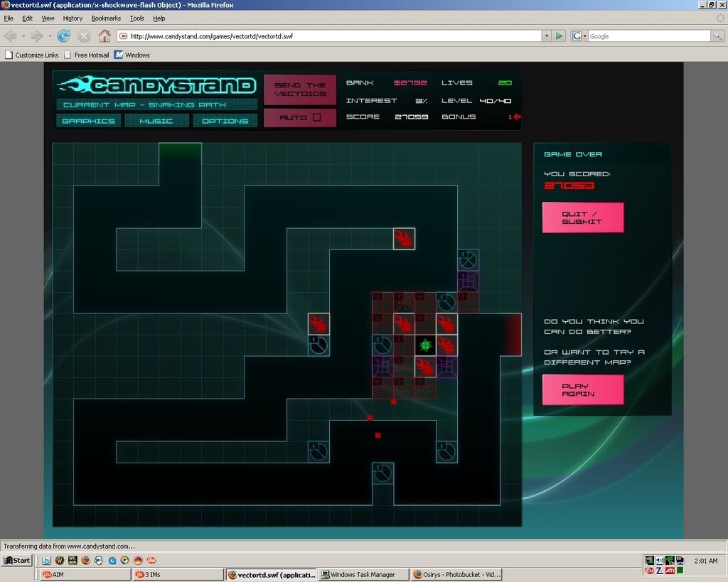Switch to Windows Task Manager in taskbar
This screenshot has width=728, height=582.
point(363,574)
